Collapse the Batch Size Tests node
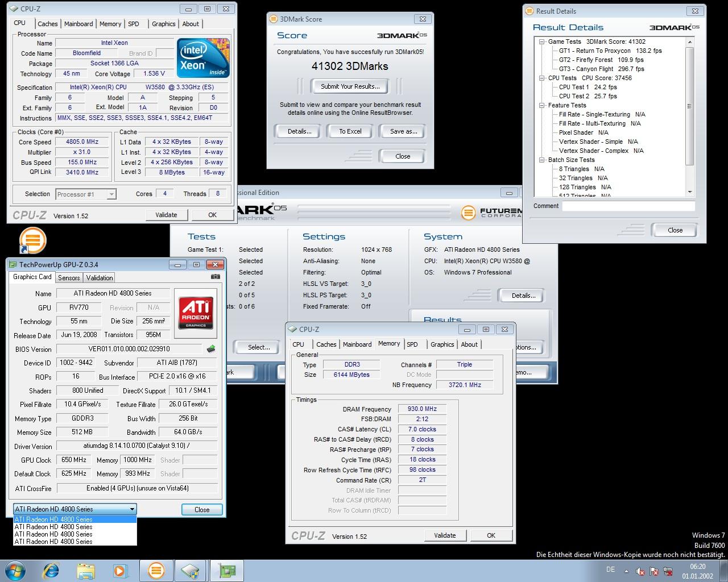 click(x=543, y=160)
